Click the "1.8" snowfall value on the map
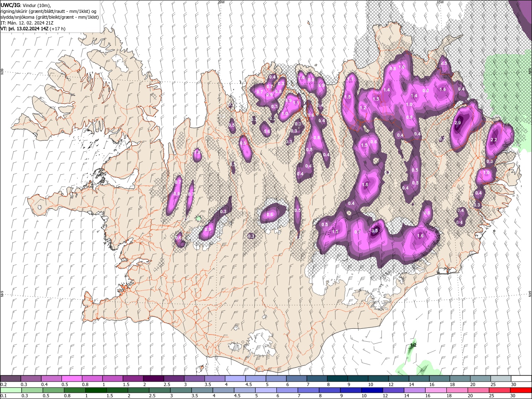532x399 pixels. 365,185
